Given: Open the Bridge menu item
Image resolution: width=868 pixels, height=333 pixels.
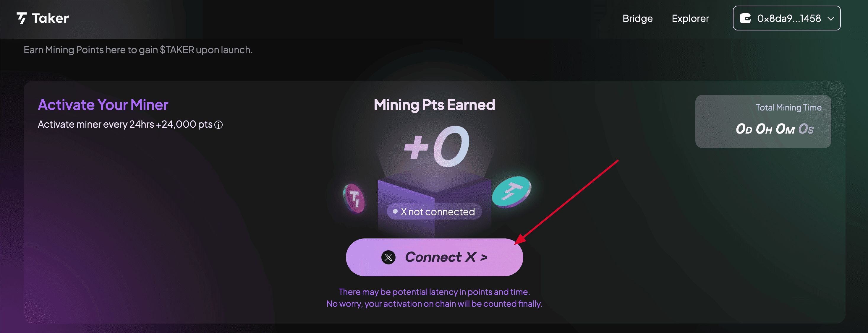Looking at the screenshot, I should point(637,18).
